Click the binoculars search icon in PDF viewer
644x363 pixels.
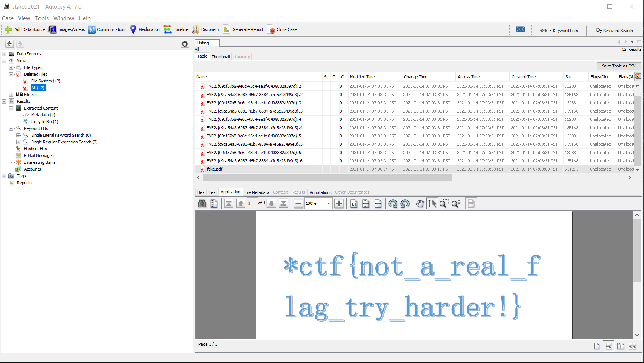click(202, 204)
